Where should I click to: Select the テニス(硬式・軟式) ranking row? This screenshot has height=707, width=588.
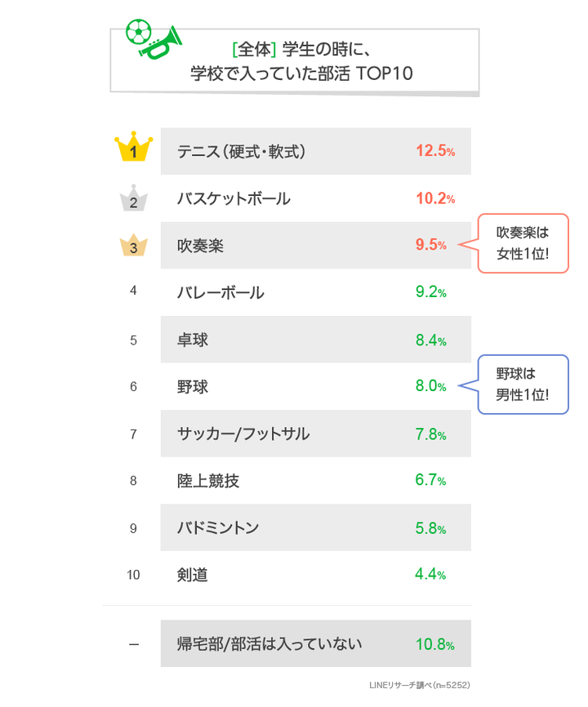click(315, 151)
